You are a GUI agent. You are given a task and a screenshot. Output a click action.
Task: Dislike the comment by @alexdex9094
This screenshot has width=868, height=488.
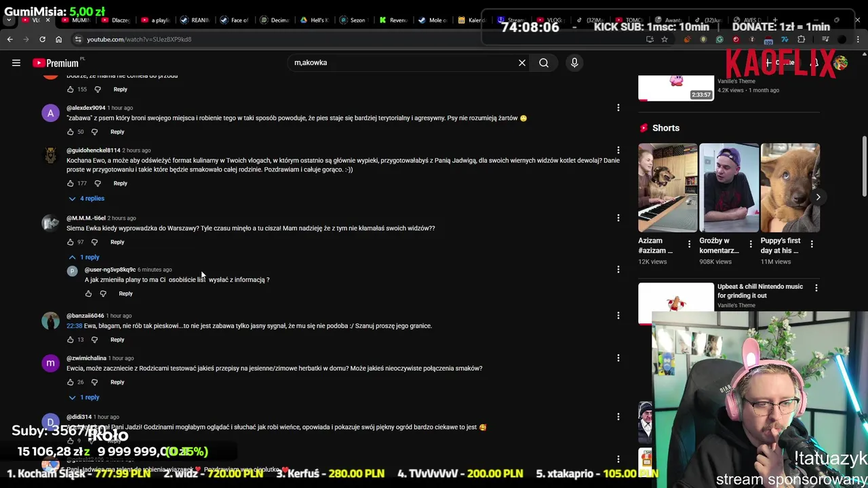coord(94,132)
